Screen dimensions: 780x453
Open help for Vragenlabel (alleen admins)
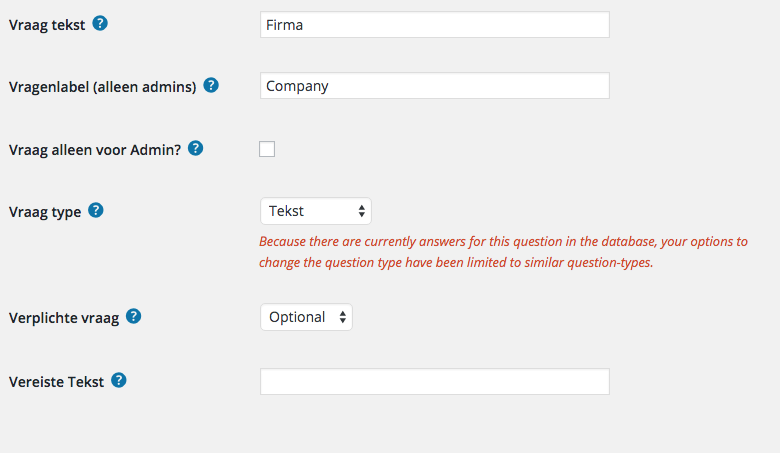211,85
